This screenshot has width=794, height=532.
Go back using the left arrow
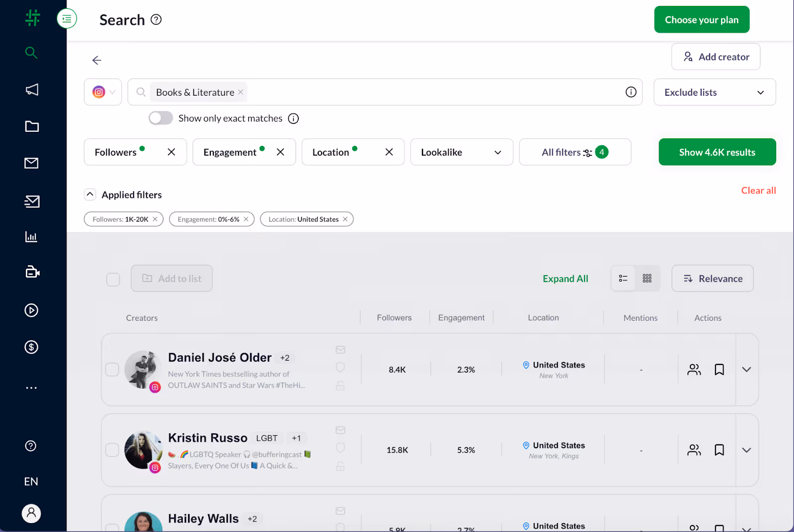(97, 60)
